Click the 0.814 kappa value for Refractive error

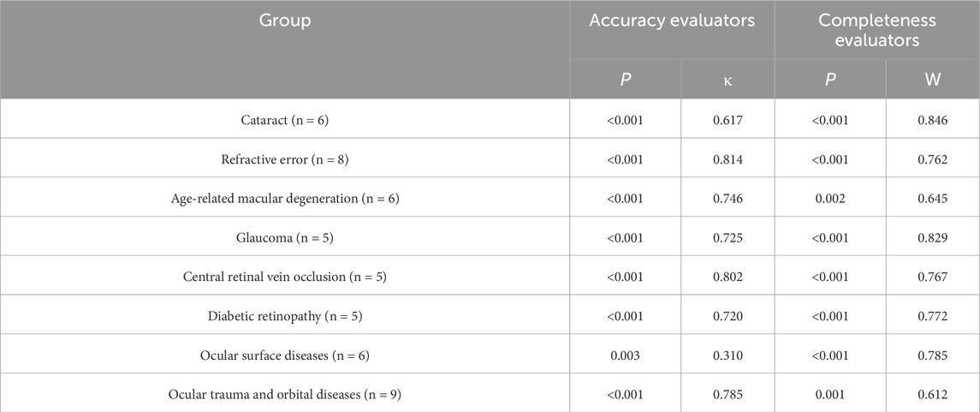727,158
